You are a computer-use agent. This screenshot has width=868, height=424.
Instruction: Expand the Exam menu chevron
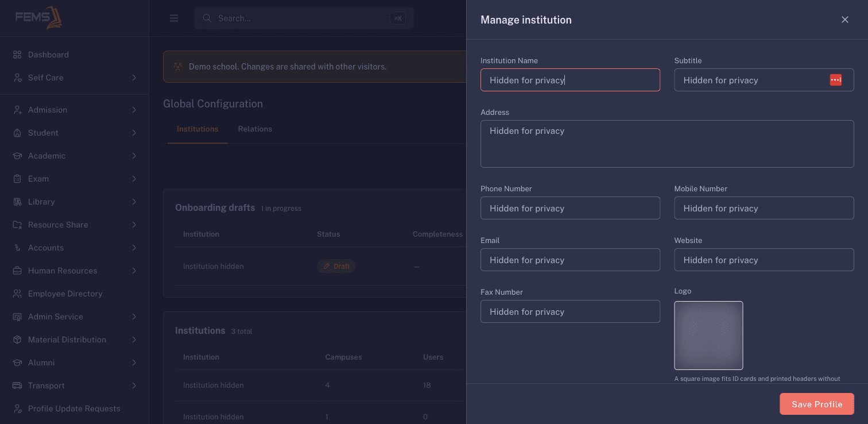coord(134,179)
